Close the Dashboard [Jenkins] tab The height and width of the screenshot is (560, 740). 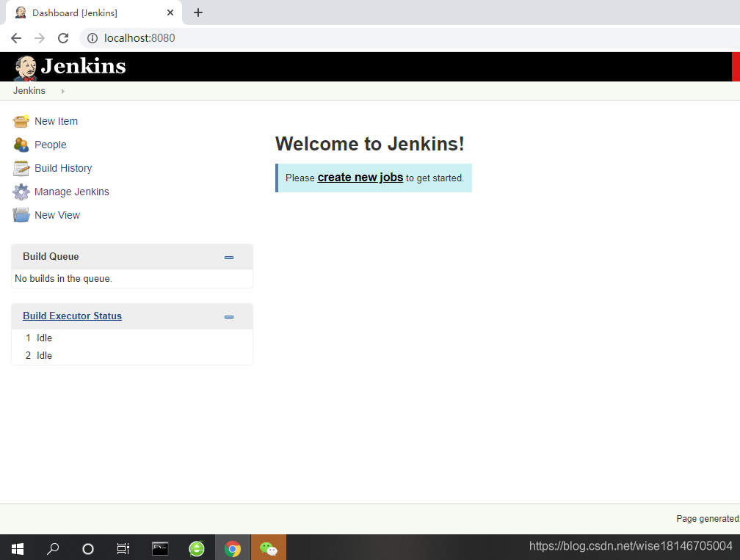pyautogui.click(x=170, y=12)
